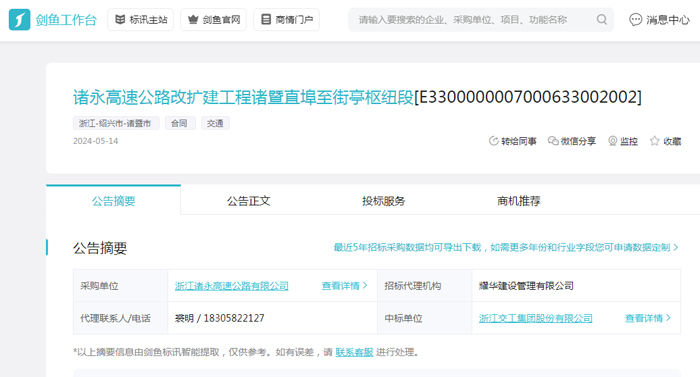Screen dimensions: 700x377
Task: Switch to 投标服务 tab
Action: coord(383,201)
